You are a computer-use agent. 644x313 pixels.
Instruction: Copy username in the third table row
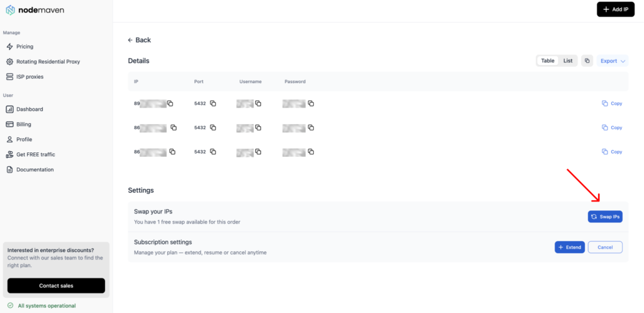[x=258, y=152]
